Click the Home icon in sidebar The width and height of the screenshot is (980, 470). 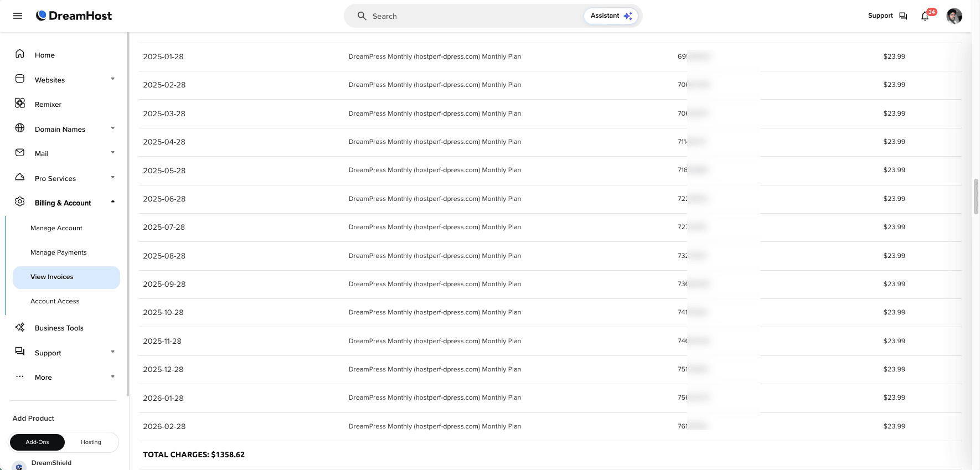tap(20, 54)
